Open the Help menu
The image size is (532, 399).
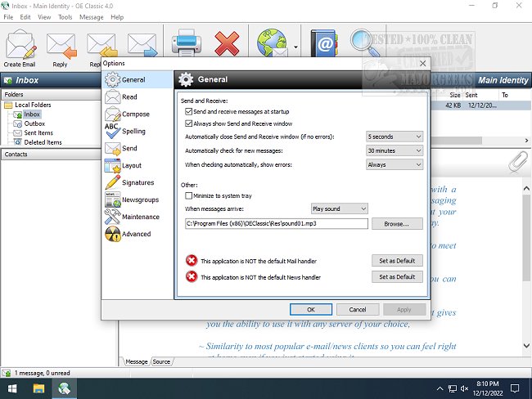click(x=117, y=17)
